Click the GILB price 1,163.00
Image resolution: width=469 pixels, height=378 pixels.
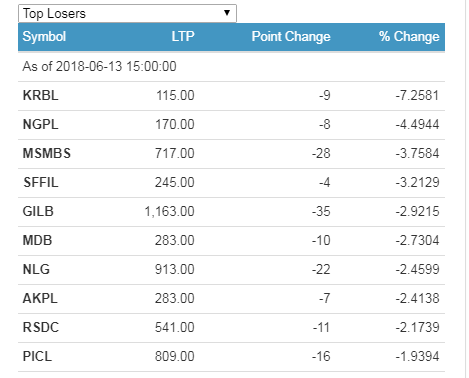point(169,212)
